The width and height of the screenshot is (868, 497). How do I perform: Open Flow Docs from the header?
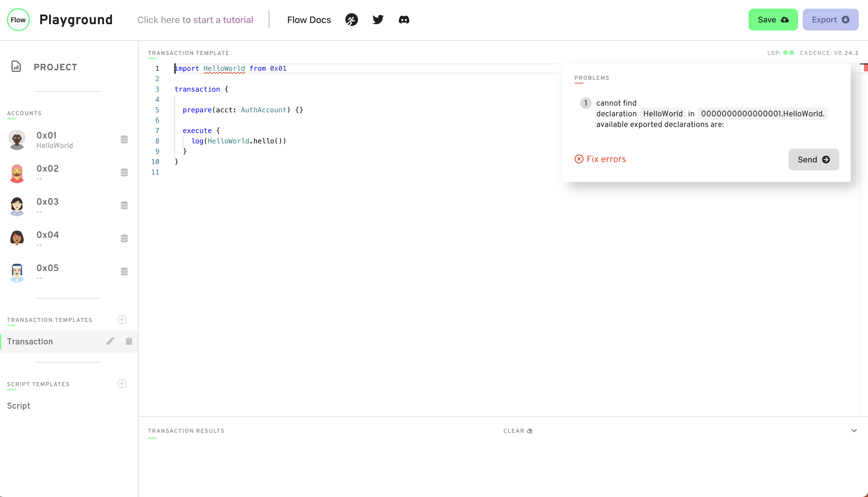tap(309, 20)
